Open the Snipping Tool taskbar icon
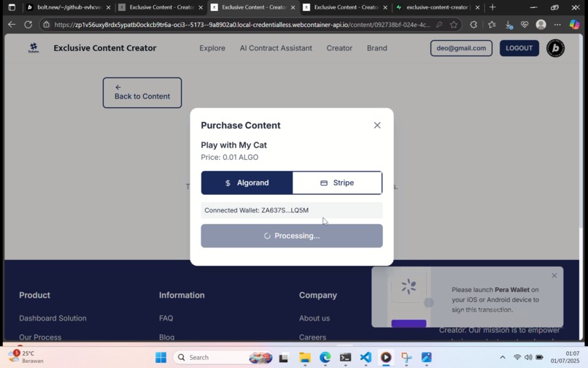588x368 pixels. click(406, 357)
